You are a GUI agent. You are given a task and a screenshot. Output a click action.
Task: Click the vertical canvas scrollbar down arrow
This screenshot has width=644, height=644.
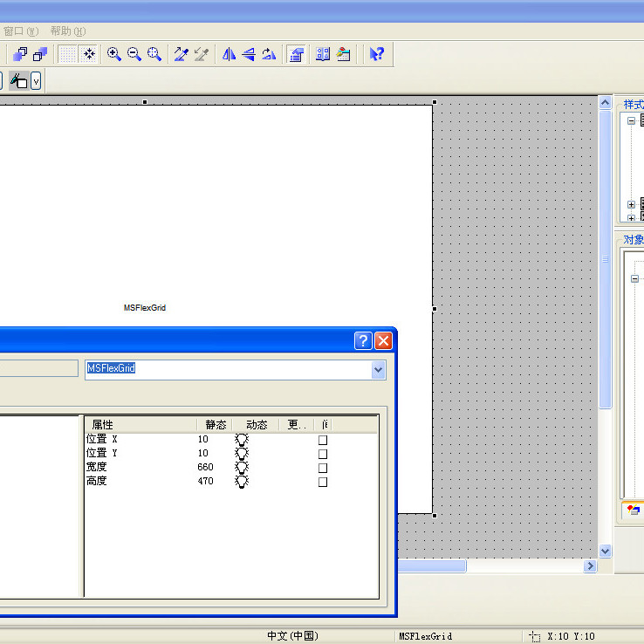(x=605, y=551)
